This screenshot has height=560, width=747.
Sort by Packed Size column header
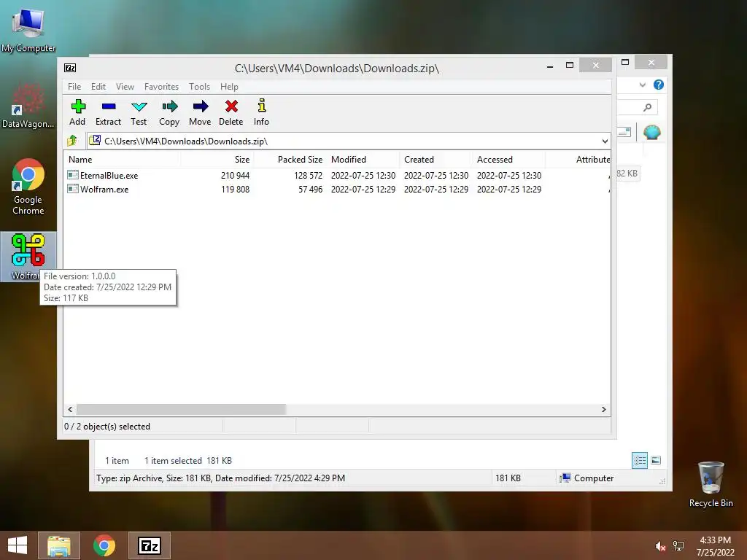point(290,160)
